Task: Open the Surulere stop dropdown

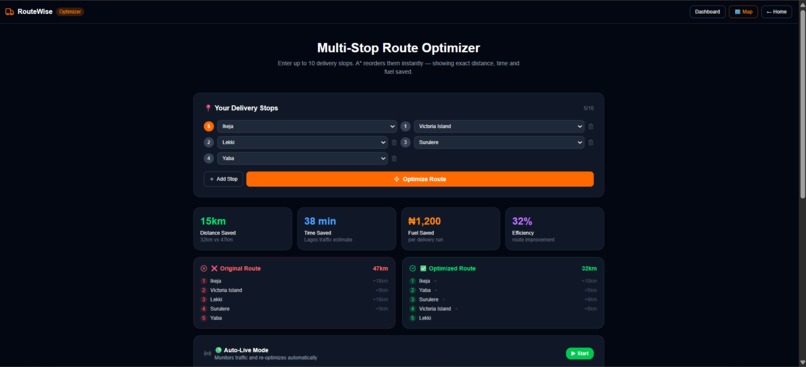Action: point(499,142)
